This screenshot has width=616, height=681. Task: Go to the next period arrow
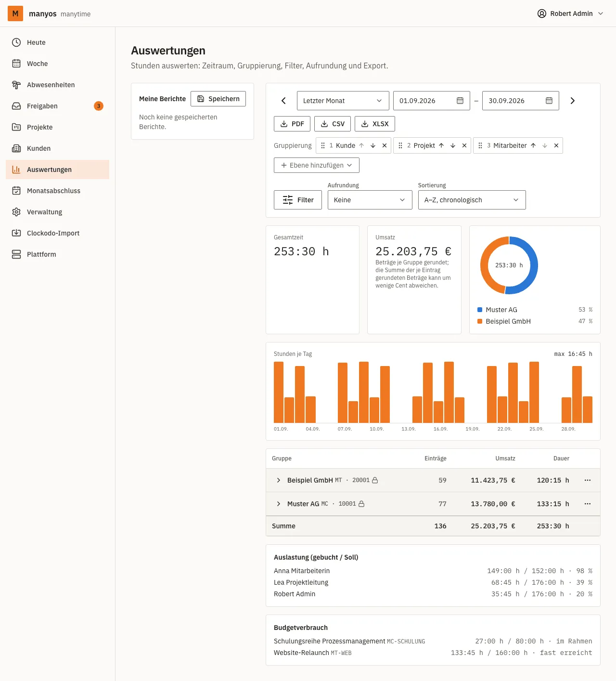pos(572,101)
